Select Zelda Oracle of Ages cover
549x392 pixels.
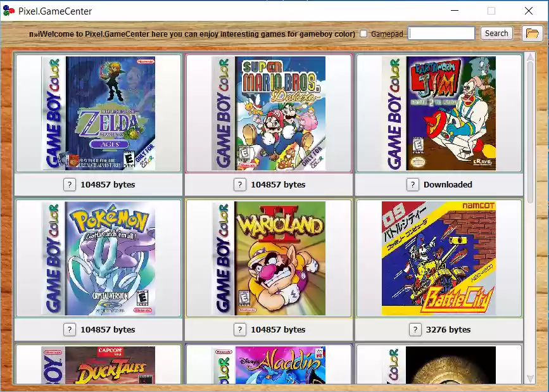(98, 113)
